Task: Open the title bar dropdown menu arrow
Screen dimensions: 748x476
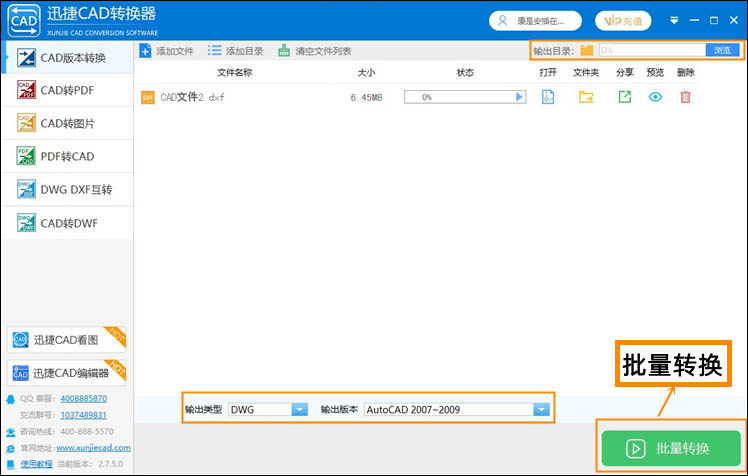Action: click(674, 21)
